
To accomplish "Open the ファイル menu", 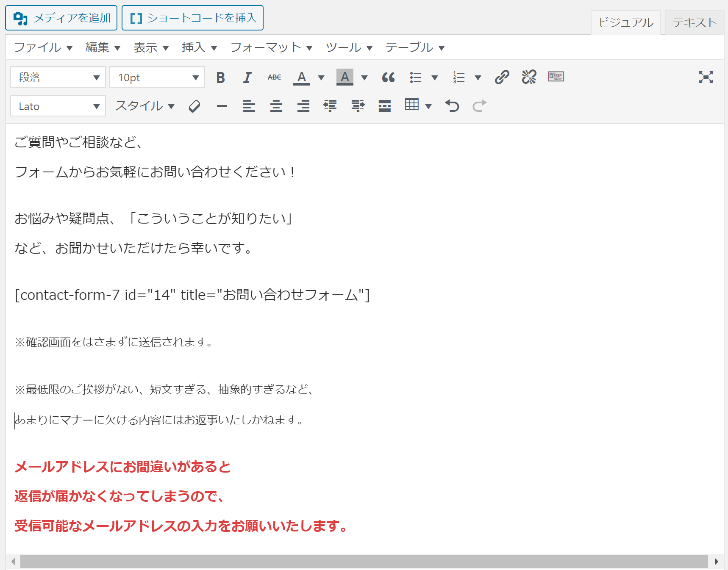I will coord(44,47).
